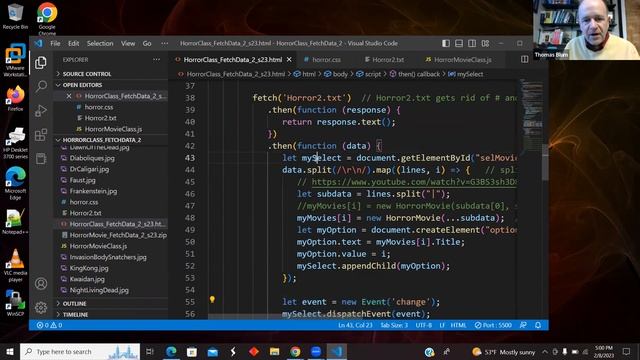Open NightLivingDead.jpg in the file tree
640x360 pixels.
[x=99, y=290]
